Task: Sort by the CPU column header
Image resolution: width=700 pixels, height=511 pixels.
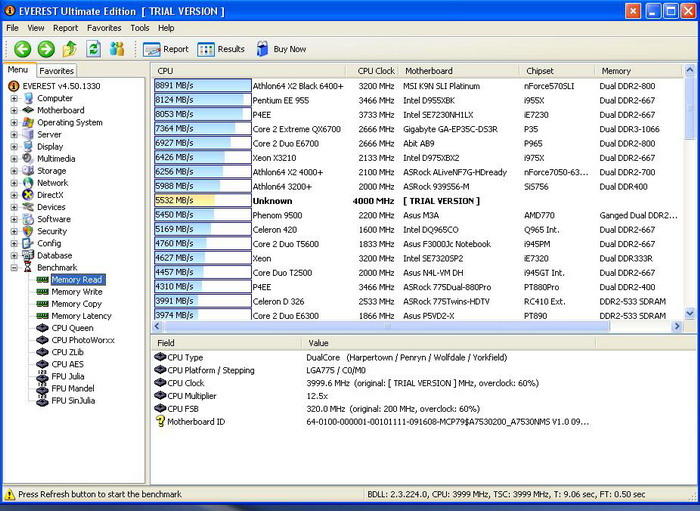Action: [x=249, y=71]
